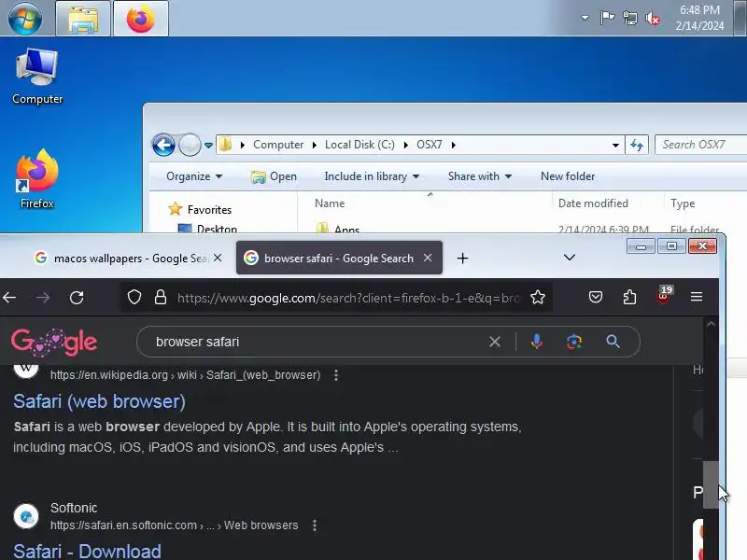Bookmark this page with star
The width and height of the screenshot is (747, 560).
click(538, 297)
